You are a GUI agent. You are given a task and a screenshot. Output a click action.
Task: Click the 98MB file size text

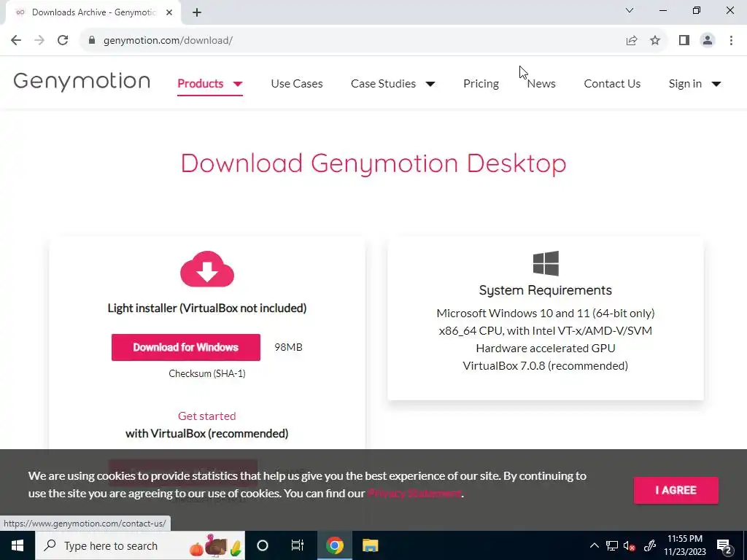click(288, 347)
